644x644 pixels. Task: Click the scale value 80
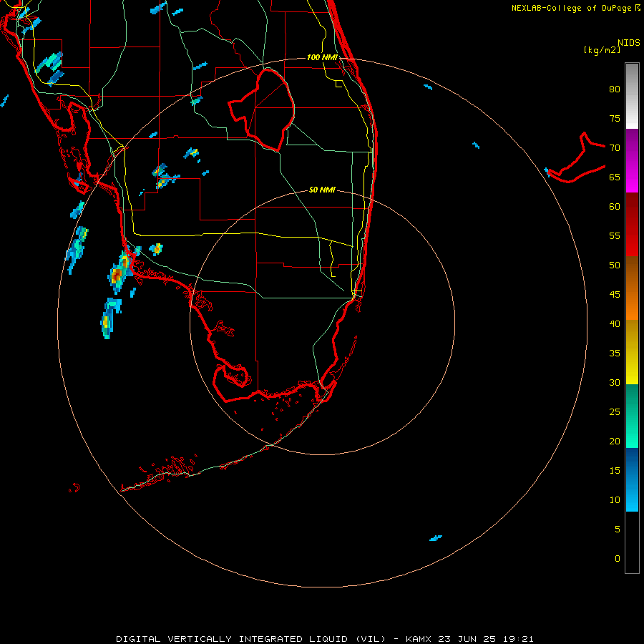[615, 89]
